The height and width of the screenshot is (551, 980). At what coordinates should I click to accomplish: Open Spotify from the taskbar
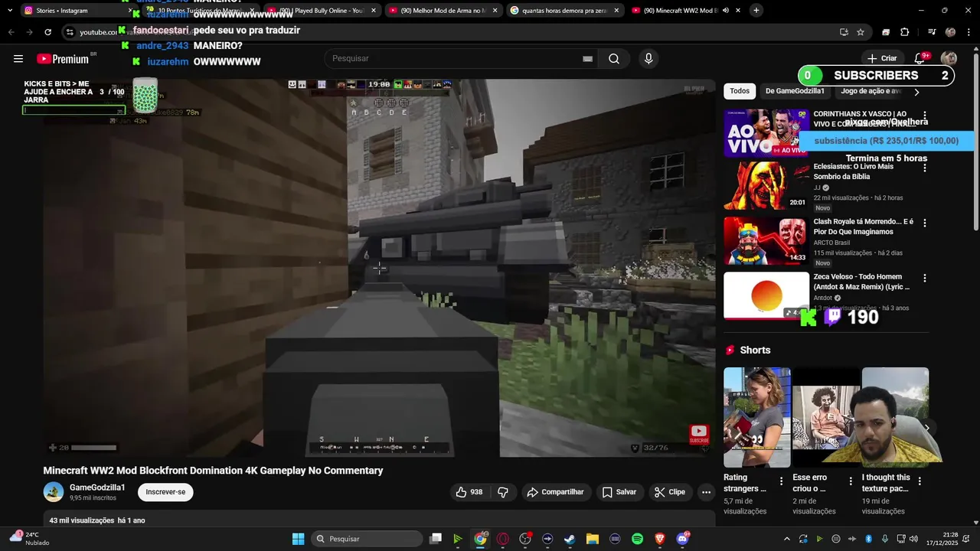point(637,539)
